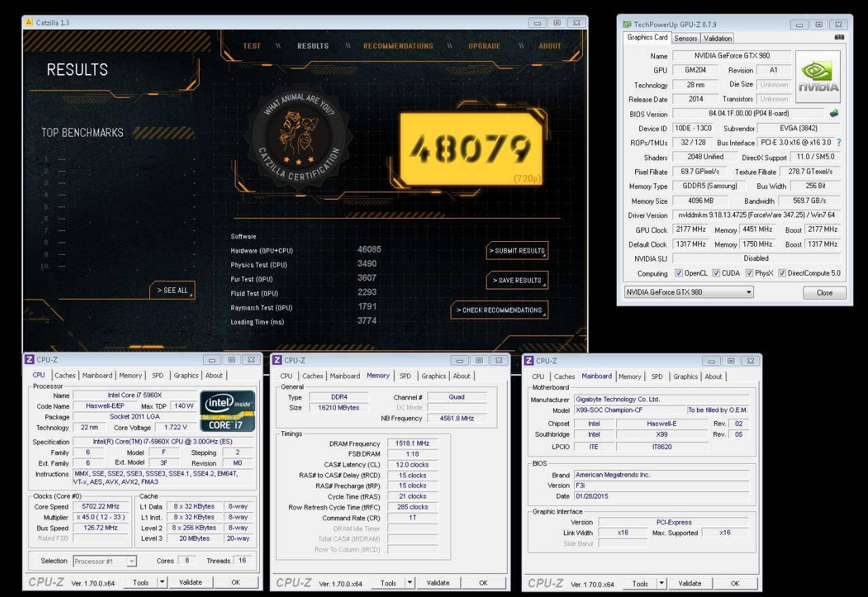
Task: Click the GPU-Z title bar app icon
Action: tap(627, 24)
